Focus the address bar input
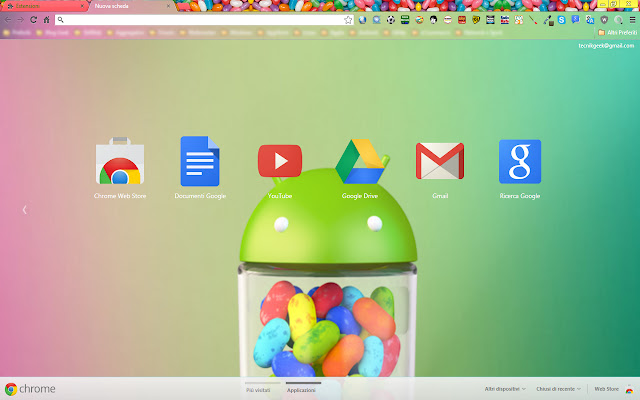Viewport: 640px width, 400px height. coord(204,20)
